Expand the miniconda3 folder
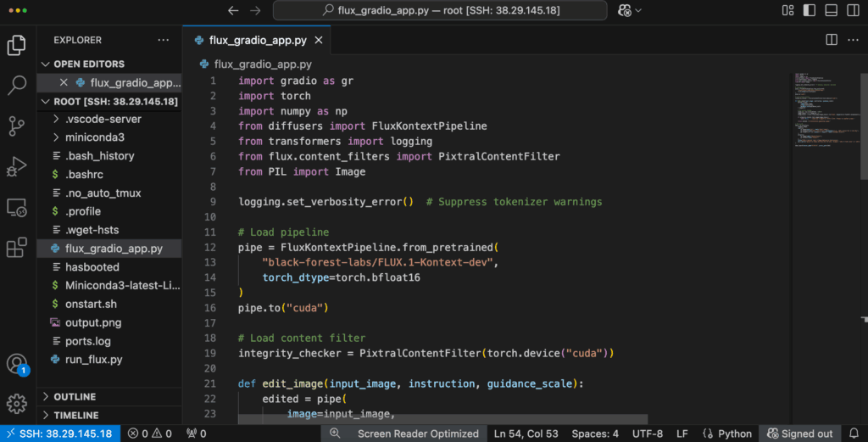868x442 pixels. coord(109,137)
